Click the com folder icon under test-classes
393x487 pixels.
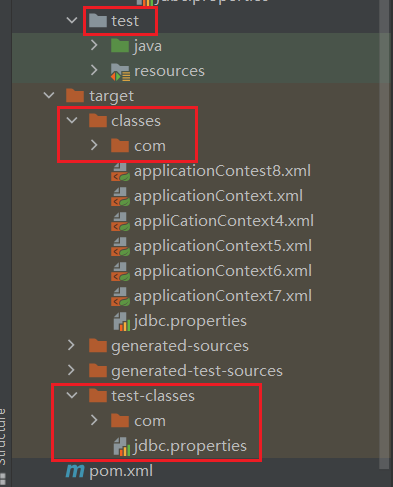point(120,421)
